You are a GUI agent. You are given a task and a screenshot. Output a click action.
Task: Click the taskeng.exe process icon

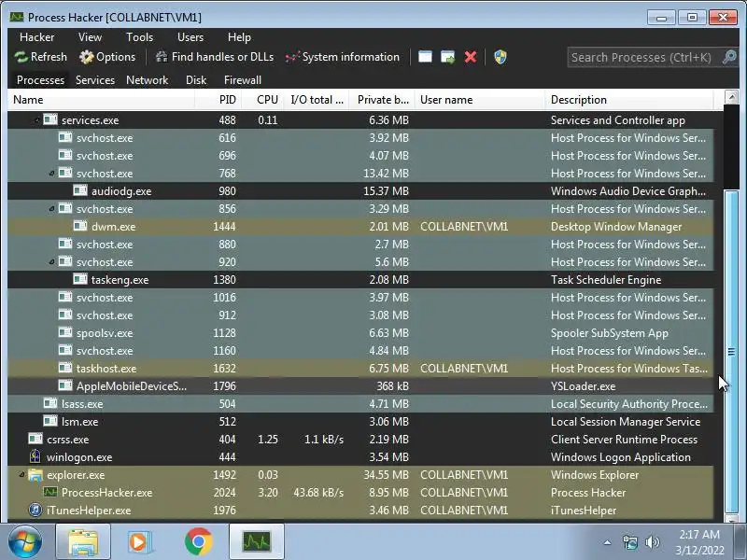[x=80, y=279]
